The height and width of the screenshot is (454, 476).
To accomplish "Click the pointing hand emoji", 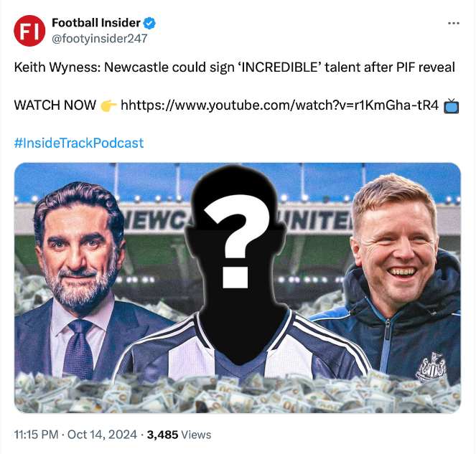I will coord(108,105).
